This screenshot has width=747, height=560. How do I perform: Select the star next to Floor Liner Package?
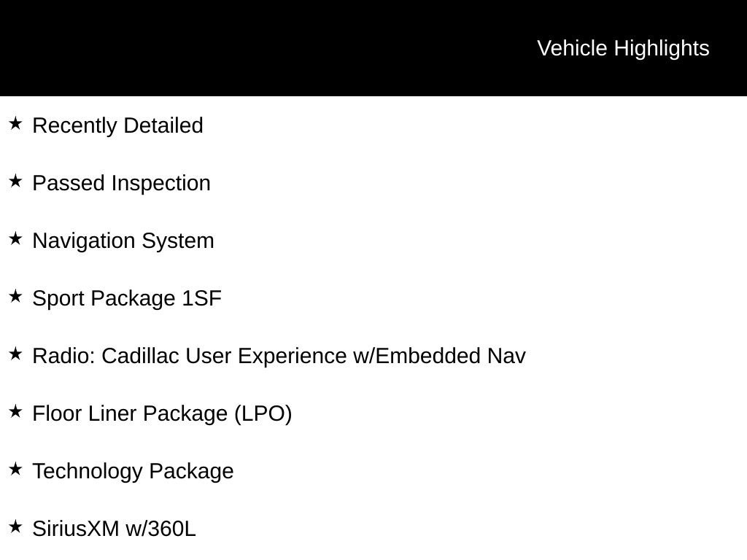tap(15, 412)
